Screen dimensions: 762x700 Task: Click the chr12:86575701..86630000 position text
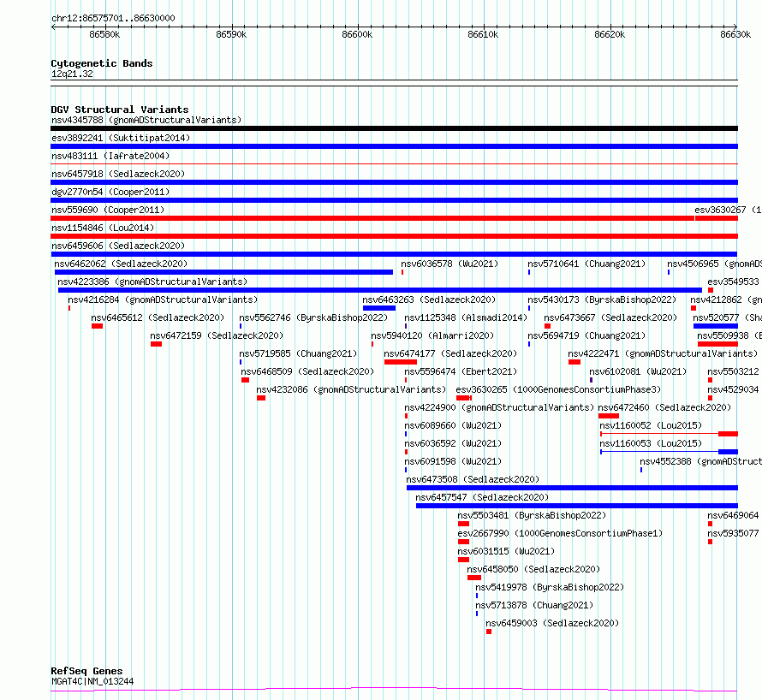[x=113, y=18]
